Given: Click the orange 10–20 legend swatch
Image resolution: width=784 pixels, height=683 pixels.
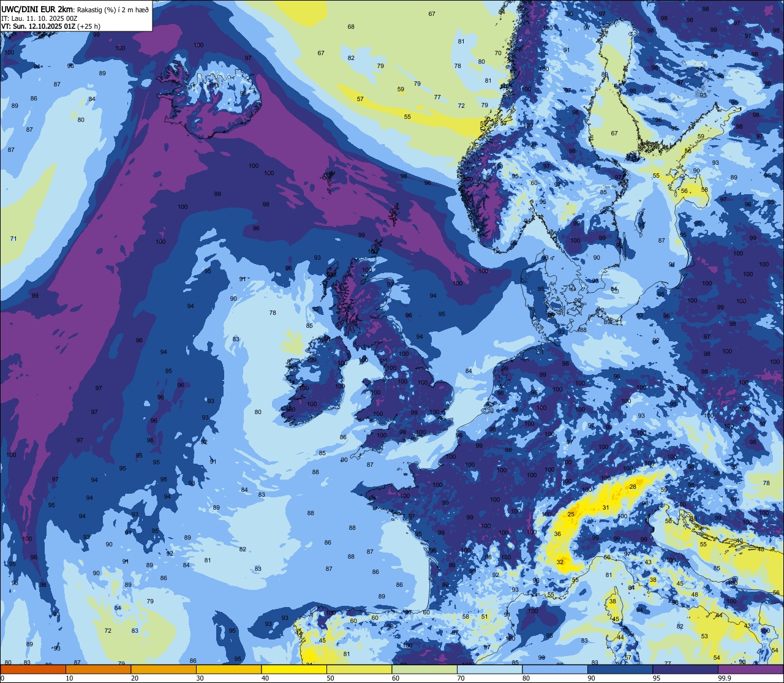Looking at the screenshot, I should pyautogui.click(x=98, y=669).
